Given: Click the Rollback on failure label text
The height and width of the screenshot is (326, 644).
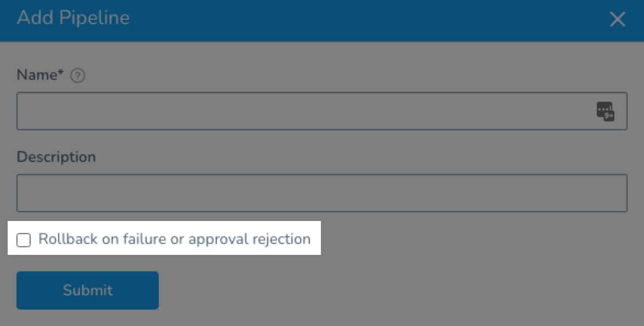Looking at the screenshot, I should [174, 238].
